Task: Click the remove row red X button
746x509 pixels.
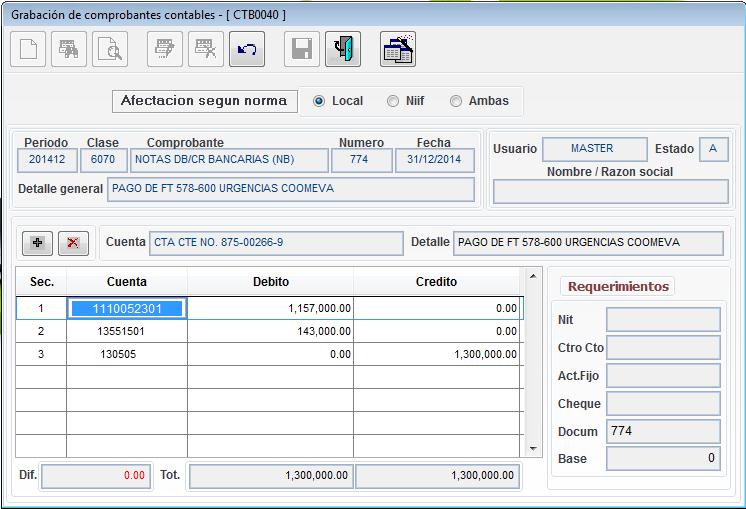Action: coord(73,243)
